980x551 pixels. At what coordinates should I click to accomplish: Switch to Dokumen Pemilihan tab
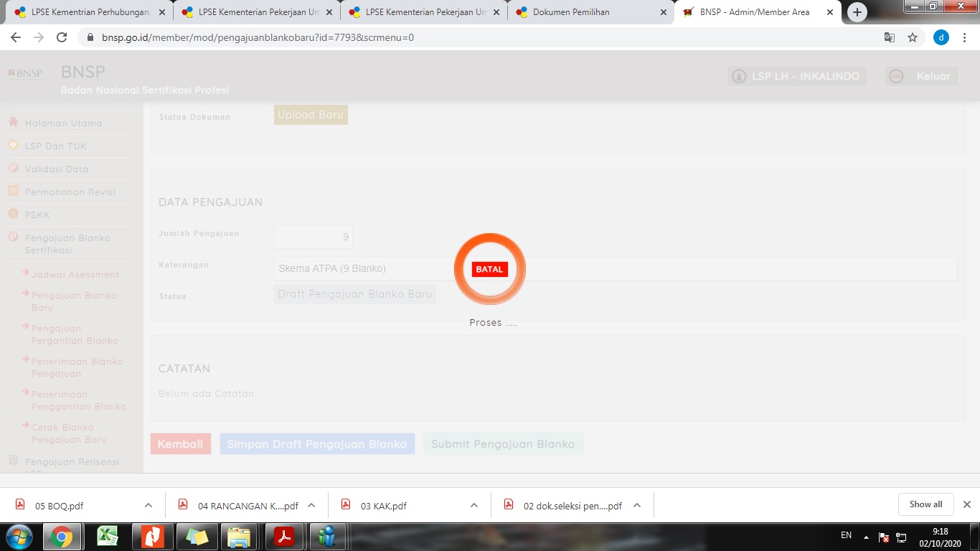coord(590,12)
